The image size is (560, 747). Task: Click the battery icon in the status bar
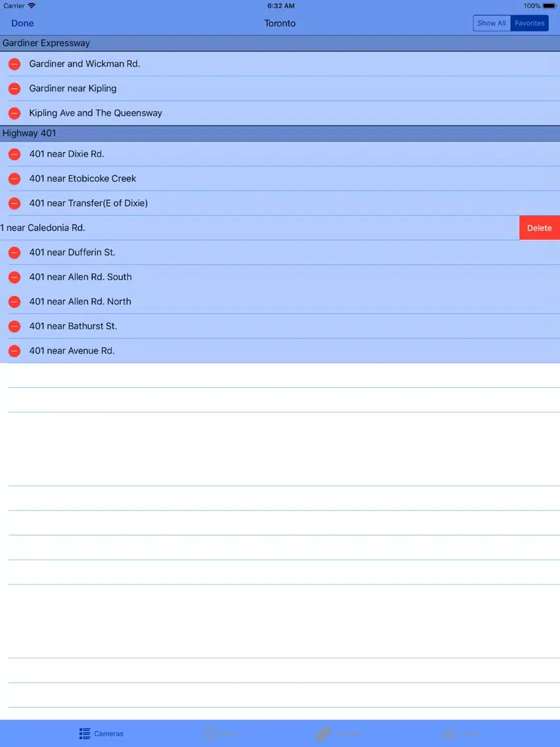(x=549, y=6)
